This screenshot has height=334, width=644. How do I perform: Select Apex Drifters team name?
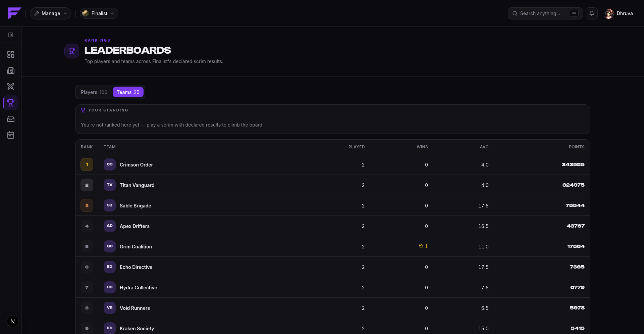[x=135, y=226]
